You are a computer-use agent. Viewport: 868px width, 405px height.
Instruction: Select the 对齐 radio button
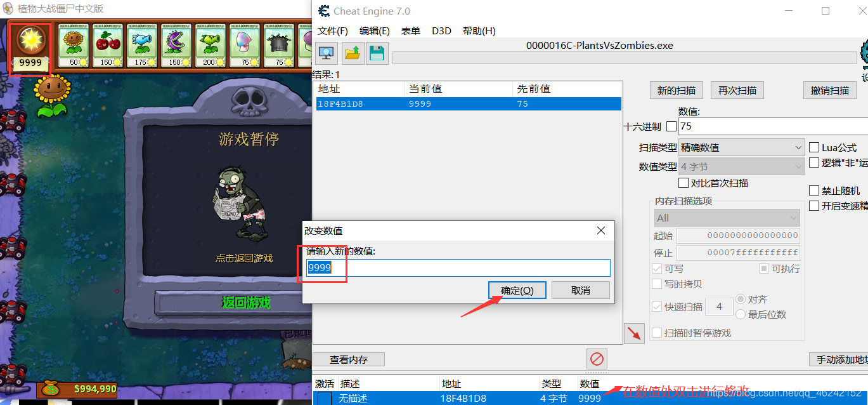point(741,299)
